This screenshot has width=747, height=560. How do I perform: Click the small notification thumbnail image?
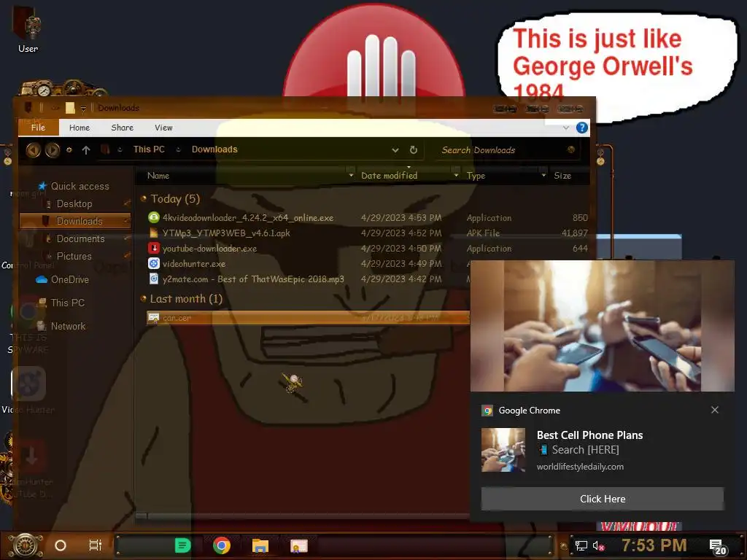point(503,450)
